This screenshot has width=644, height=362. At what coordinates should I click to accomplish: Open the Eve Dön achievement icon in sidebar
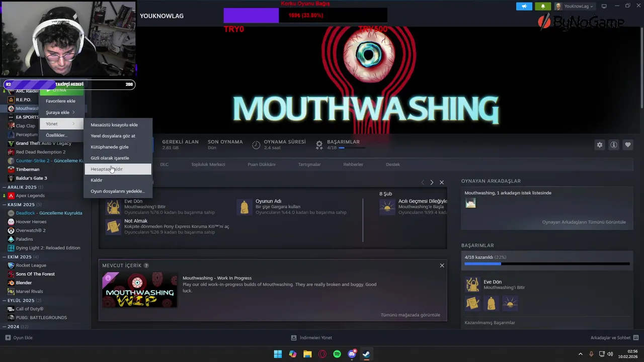click(472, 285)
